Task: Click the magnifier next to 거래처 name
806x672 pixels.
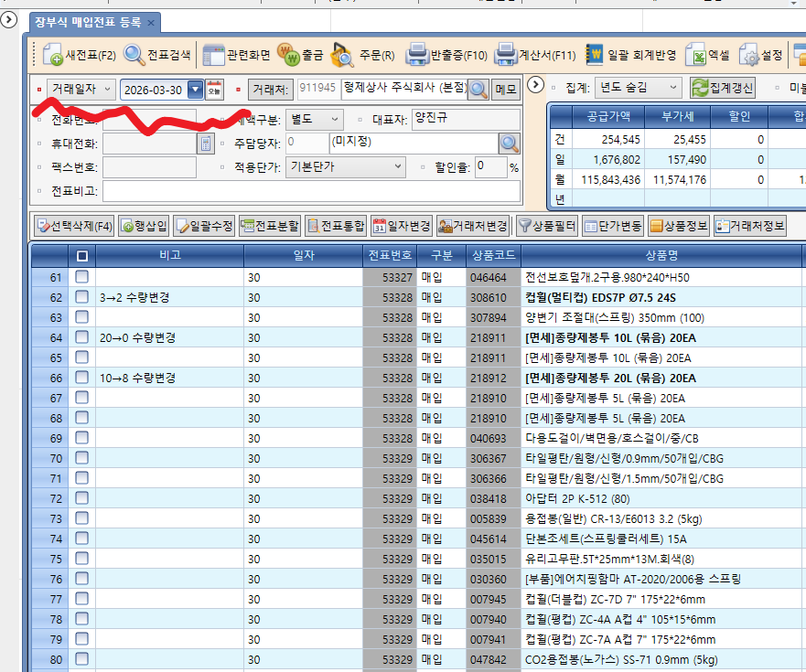Action: point(478,89)
